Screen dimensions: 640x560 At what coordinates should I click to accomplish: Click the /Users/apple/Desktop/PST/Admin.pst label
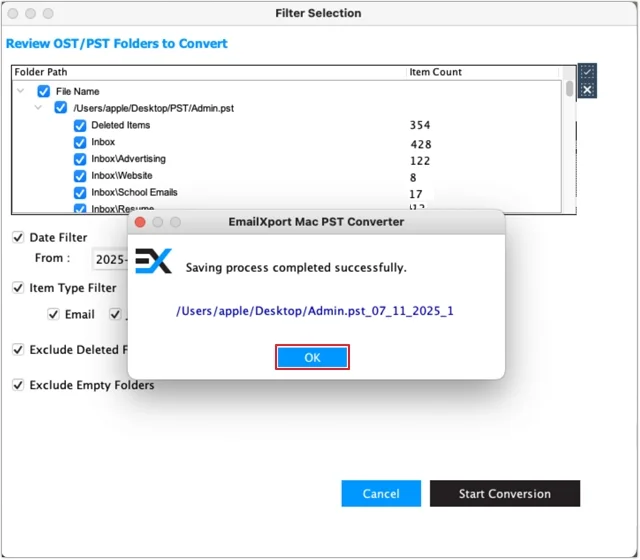(x=153, y=108)
